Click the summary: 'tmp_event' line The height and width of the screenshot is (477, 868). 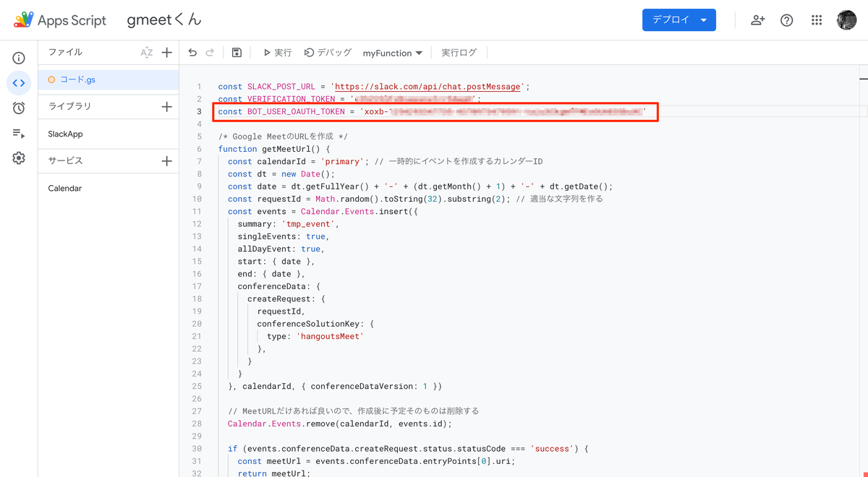[x=288, y=224]
